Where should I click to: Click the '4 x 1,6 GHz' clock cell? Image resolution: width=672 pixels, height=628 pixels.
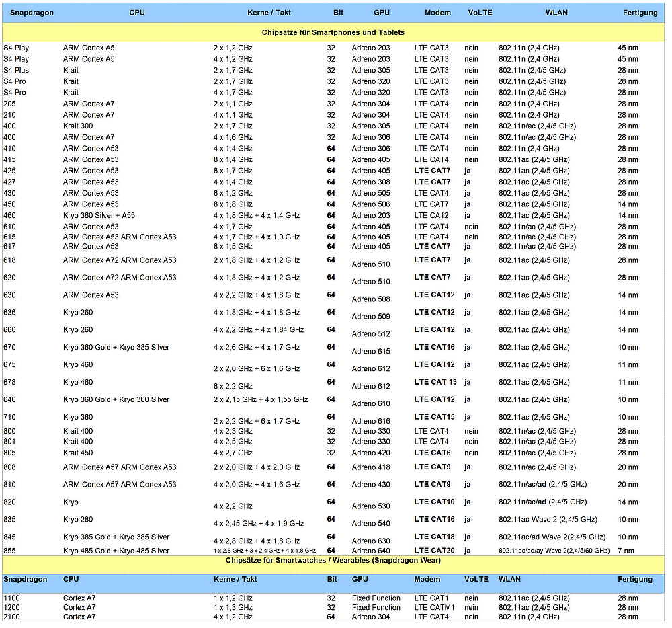click(233, 137)
